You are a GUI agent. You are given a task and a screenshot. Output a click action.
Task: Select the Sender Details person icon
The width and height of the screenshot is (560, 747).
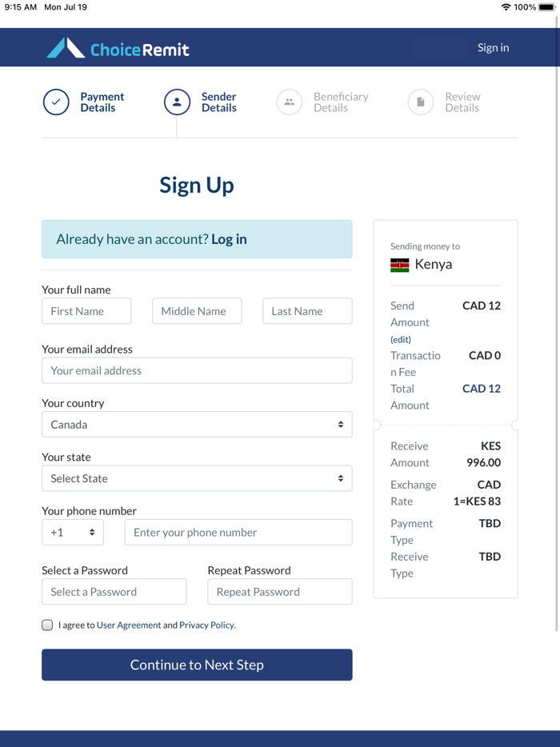177,102
